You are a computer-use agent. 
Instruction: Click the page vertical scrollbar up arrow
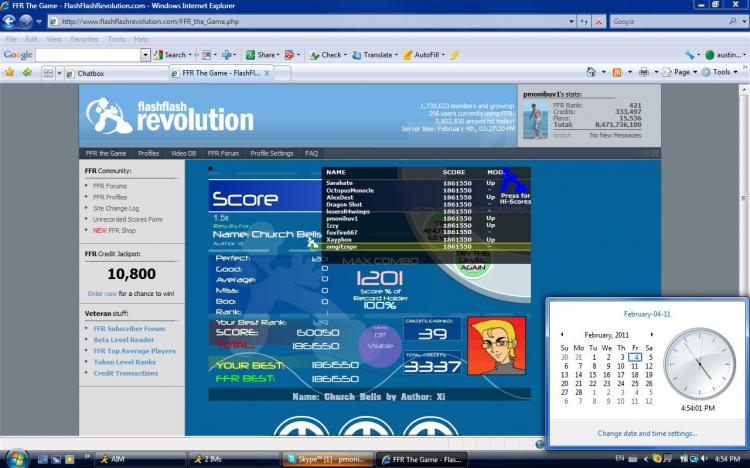pos(744,89)
